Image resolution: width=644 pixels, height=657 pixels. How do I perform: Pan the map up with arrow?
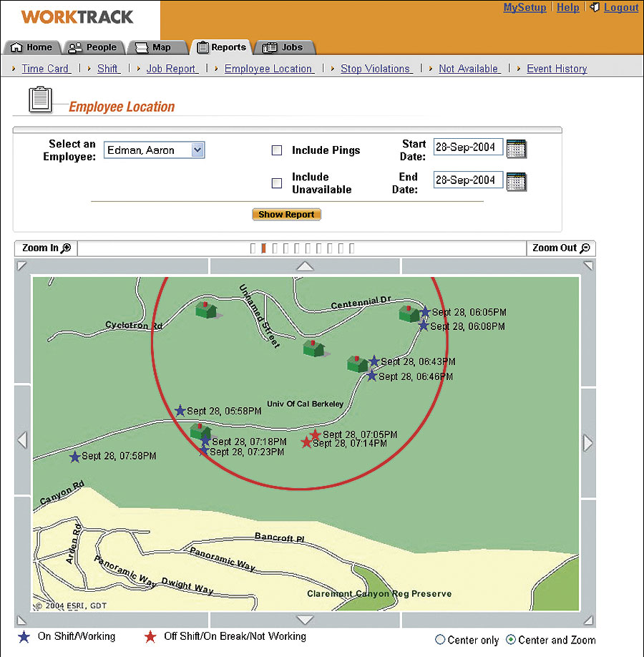(305, 266)
